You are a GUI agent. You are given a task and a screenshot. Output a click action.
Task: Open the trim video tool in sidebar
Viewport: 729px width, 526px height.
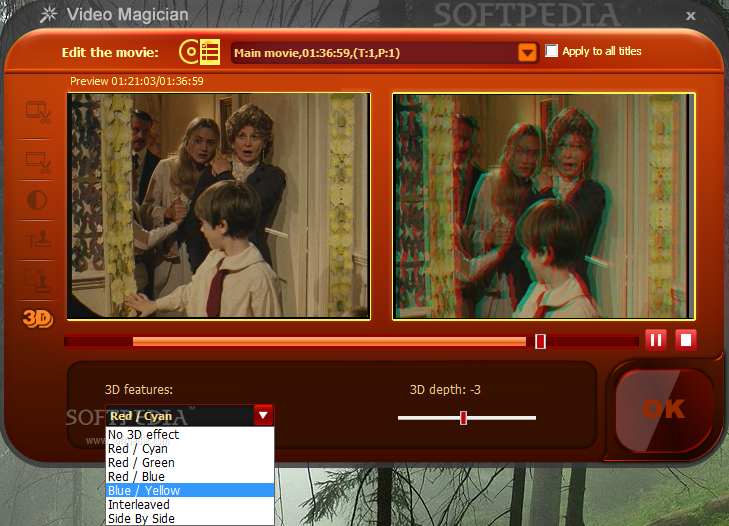(x=38, y=112)
